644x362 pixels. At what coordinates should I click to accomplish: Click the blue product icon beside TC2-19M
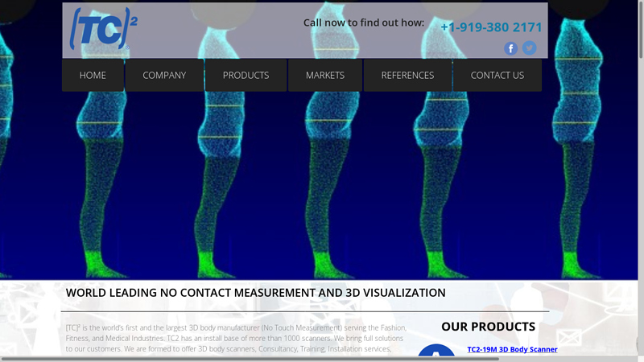tap(436, 350)
